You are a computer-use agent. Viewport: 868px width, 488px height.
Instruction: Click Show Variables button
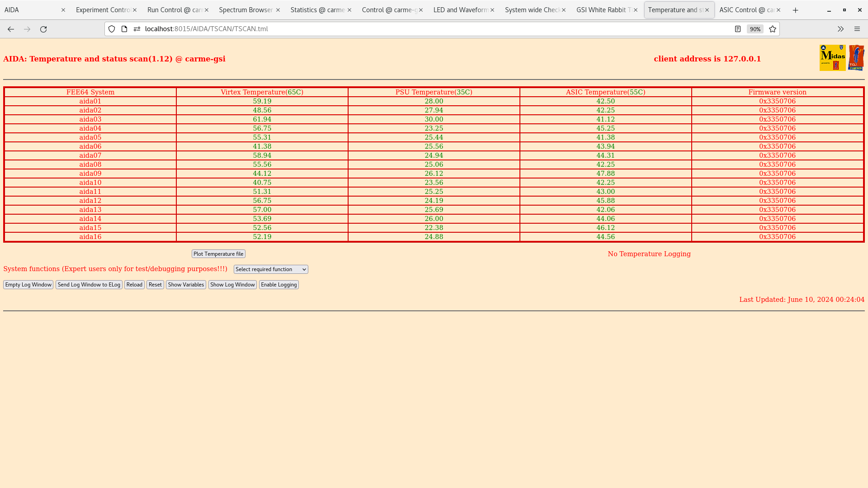(186, 284)
